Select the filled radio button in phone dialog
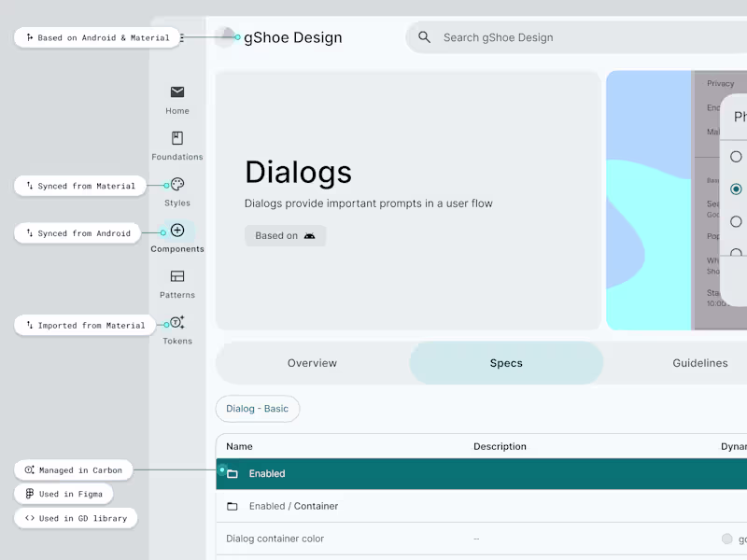This screenshot has width=747, height=560. coord(736,189)
